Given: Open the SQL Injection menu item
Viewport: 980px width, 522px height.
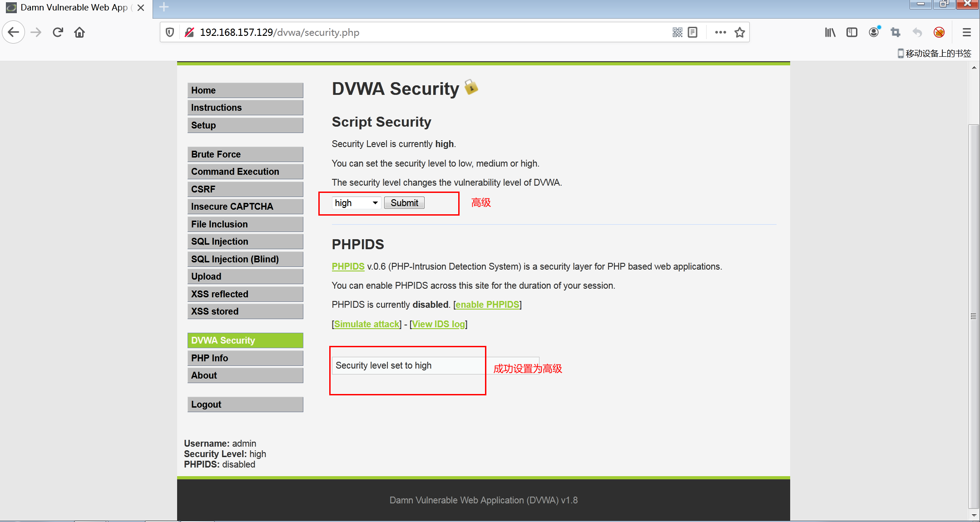Looking at the screenshot, I should [245, 241].
